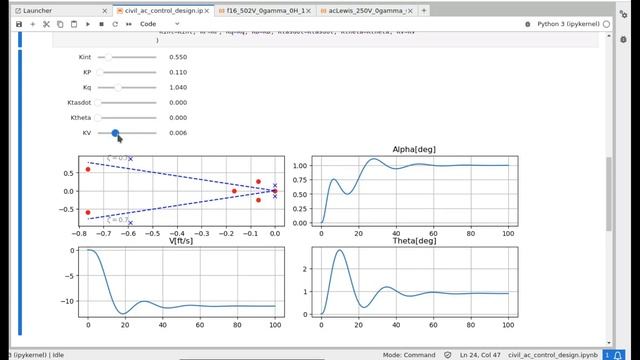The width and height of the screenshot is (640, 360).
Task: Switch to civil_ac_control_design notebook tab
Action: tap(164, 11)
